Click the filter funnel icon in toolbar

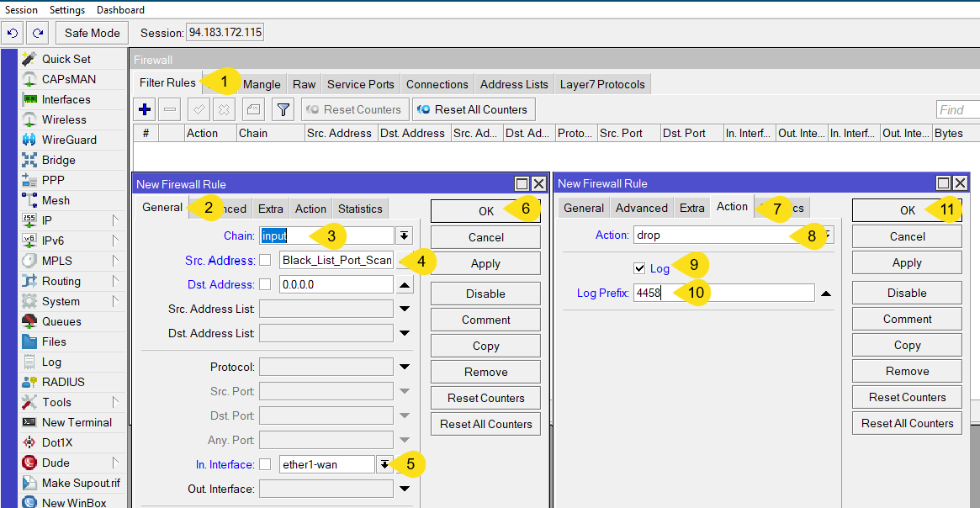[x=283, y=109]
